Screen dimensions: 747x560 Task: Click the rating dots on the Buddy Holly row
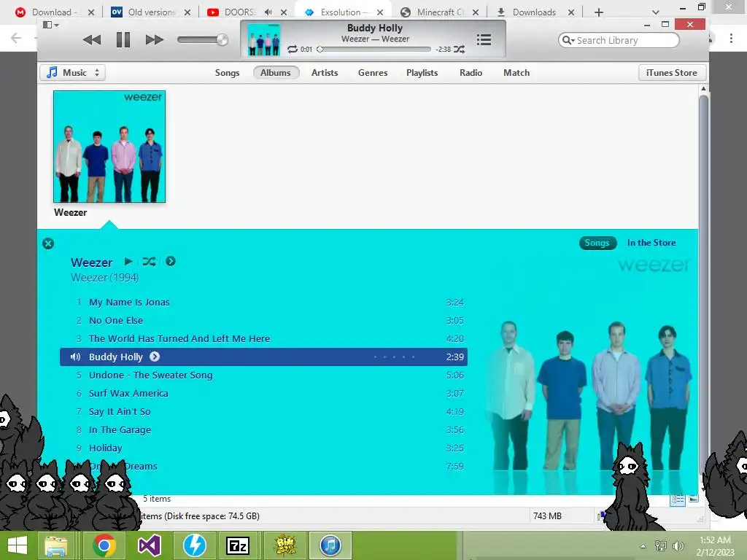[x=394, y=357]
